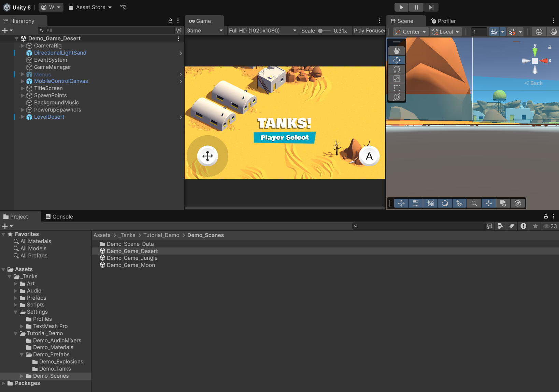559x392 pixels.
Task: Open version control icon next to Asset Store
Action: click(123, 7)
